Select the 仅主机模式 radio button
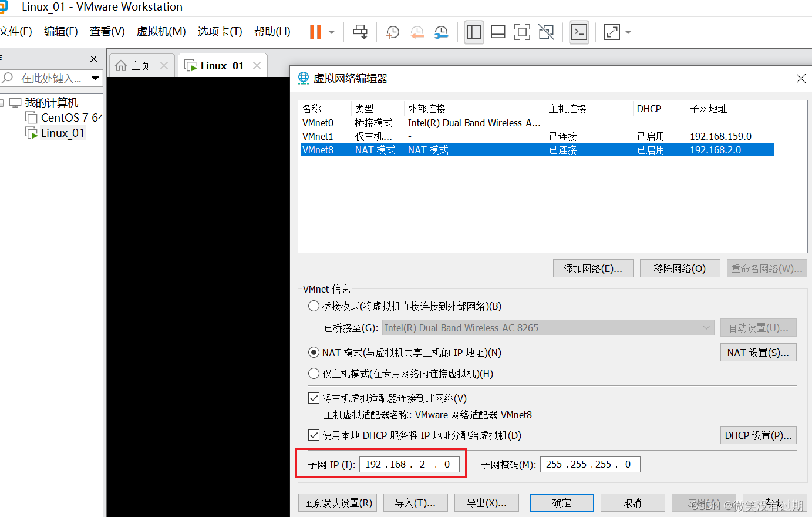This screenshot has height=517, width=812. 314,374
